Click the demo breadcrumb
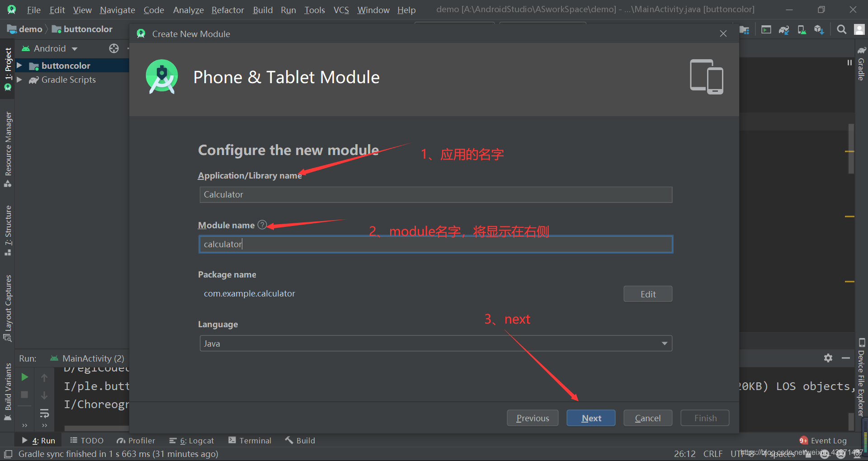Viewport: 868px width, 461px height. tap(25, 29)
